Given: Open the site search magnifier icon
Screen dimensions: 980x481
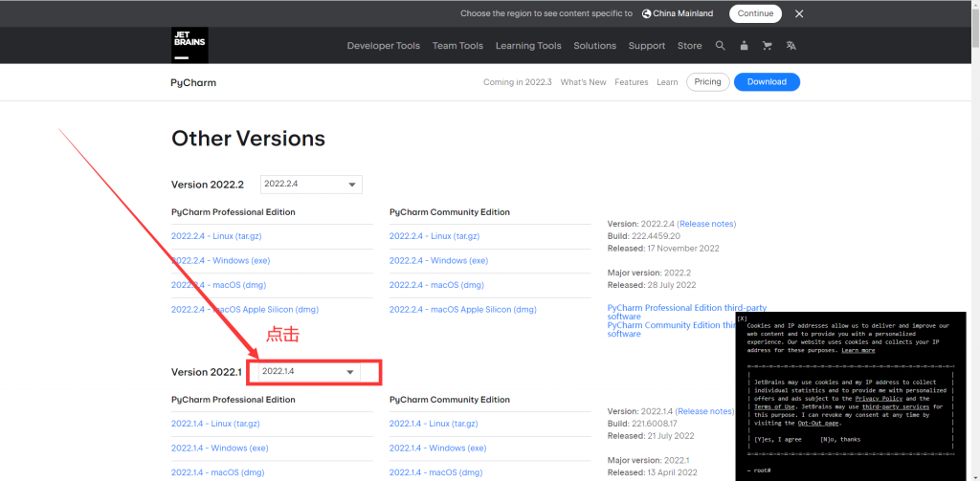Looking at the screenshot, I should [720, 46].
